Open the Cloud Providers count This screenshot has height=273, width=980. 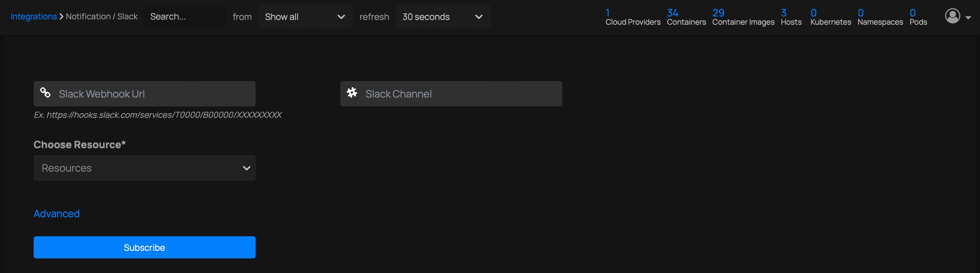(633, 17)
